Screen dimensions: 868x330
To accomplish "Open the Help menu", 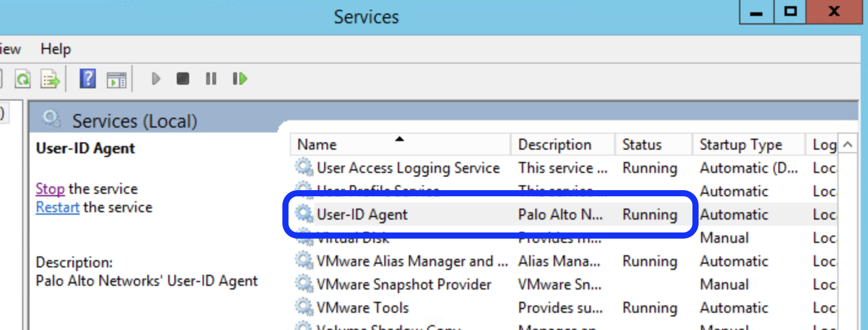I will point(56,49).
